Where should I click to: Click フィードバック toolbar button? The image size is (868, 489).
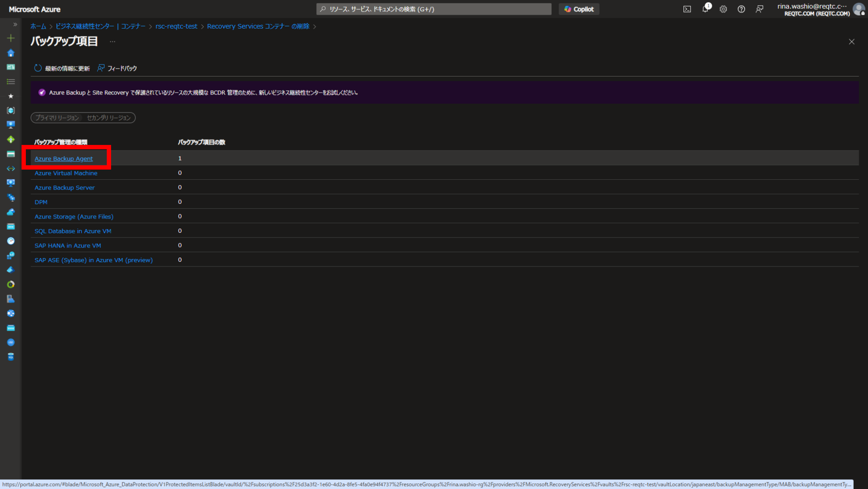[x=117, y=68]
